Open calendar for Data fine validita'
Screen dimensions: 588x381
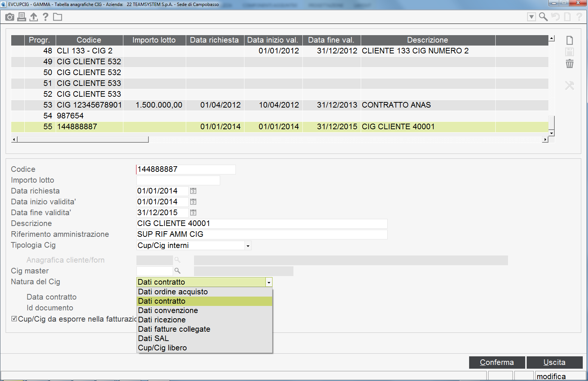(x=193, y=213)
